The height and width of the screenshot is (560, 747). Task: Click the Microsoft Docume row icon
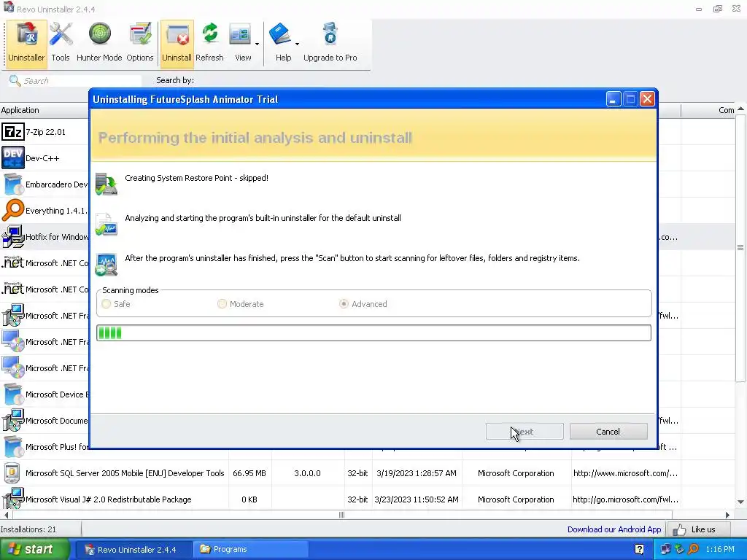click(13, 421)
